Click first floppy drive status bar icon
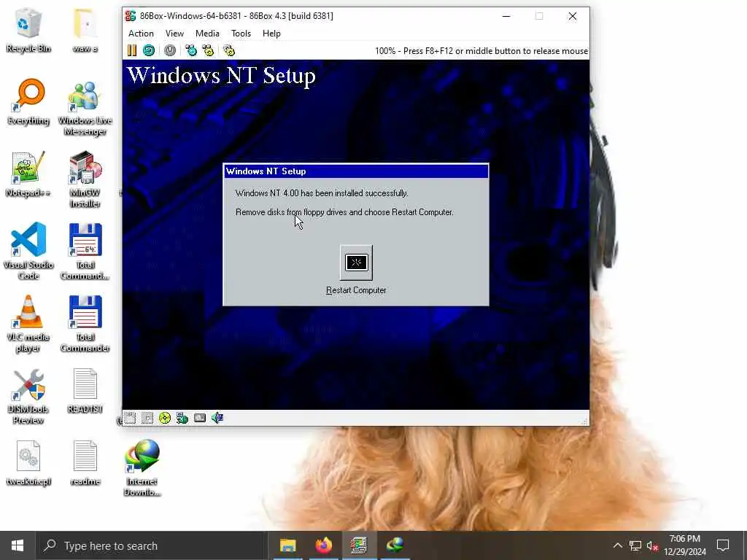The image size is (747, 560). (130, 418)
